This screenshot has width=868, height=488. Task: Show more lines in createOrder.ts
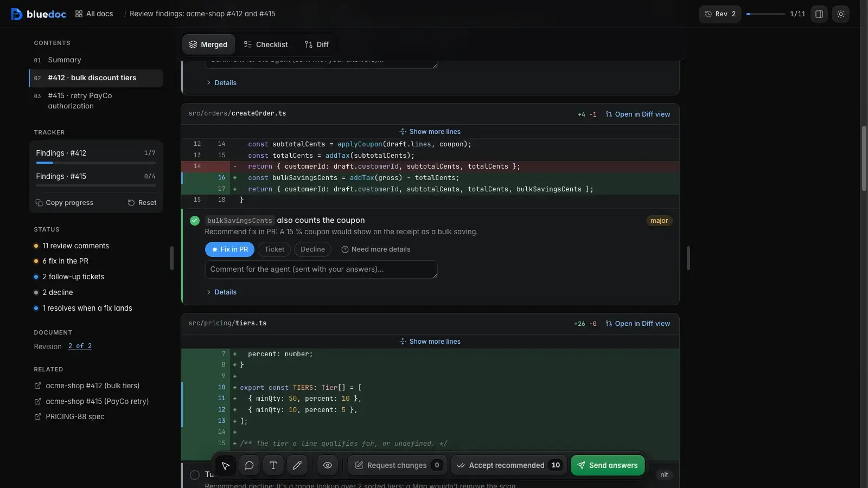430,132
